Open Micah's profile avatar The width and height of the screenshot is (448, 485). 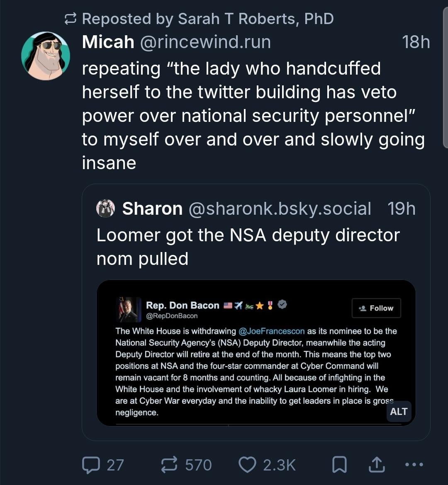click(x=46, y=56)
